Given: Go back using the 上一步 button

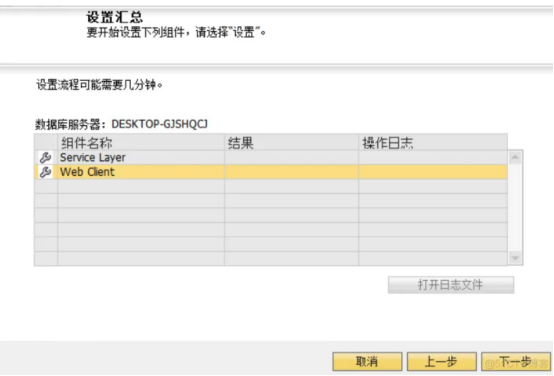Looking at the screenshot, I should [442, 362].
